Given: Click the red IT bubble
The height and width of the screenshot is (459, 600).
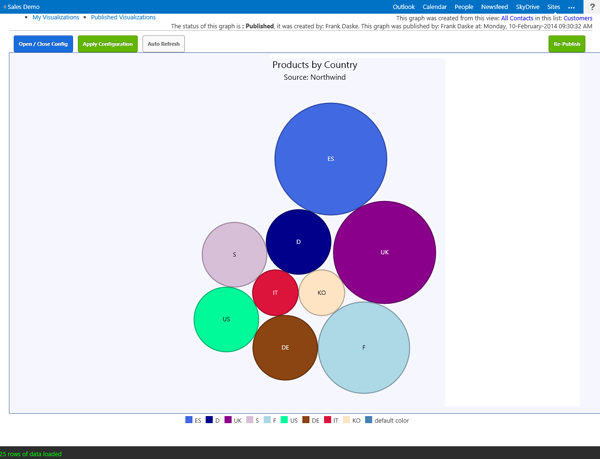Looking at the screenshot, I should [x=275, y=292].
